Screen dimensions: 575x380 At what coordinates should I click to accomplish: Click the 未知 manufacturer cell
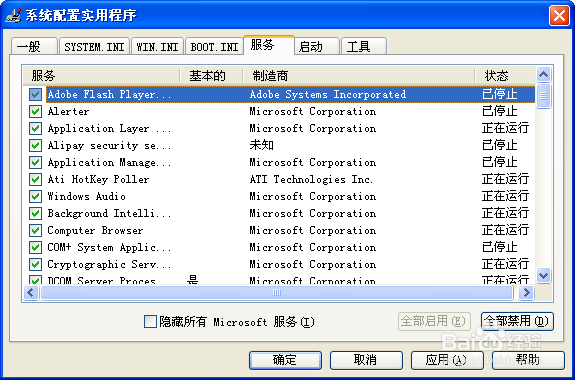(261, 146)
